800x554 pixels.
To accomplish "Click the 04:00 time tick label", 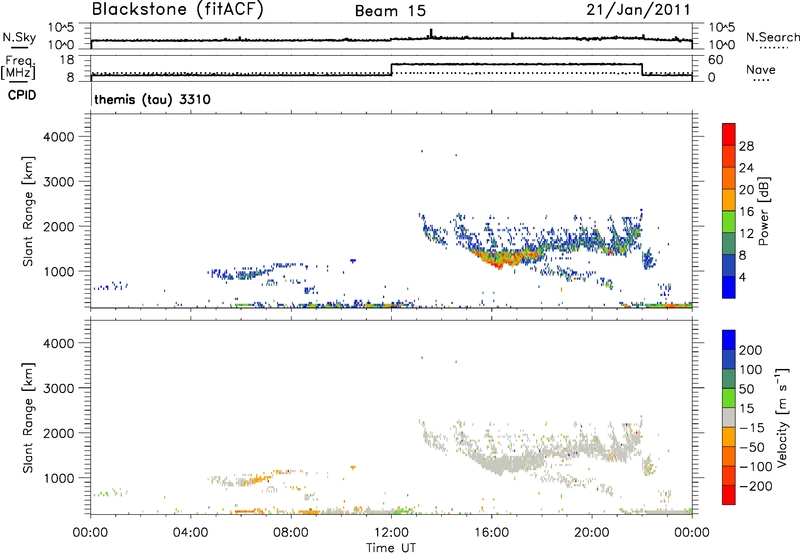I will click(191, 533).
